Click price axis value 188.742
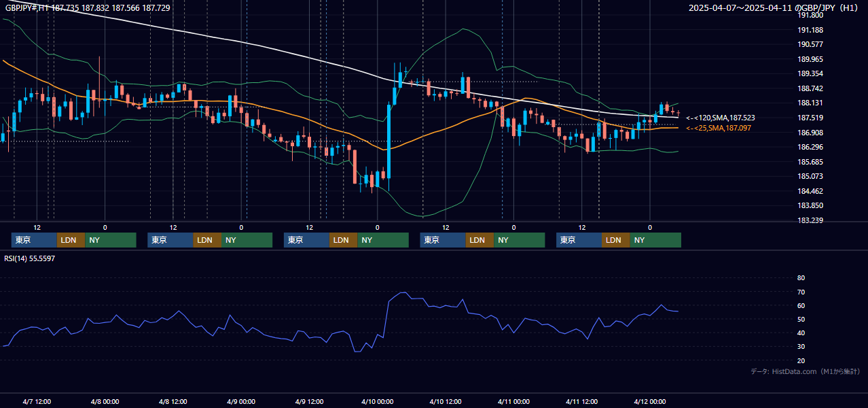868x408 pixels. [810, 88]
